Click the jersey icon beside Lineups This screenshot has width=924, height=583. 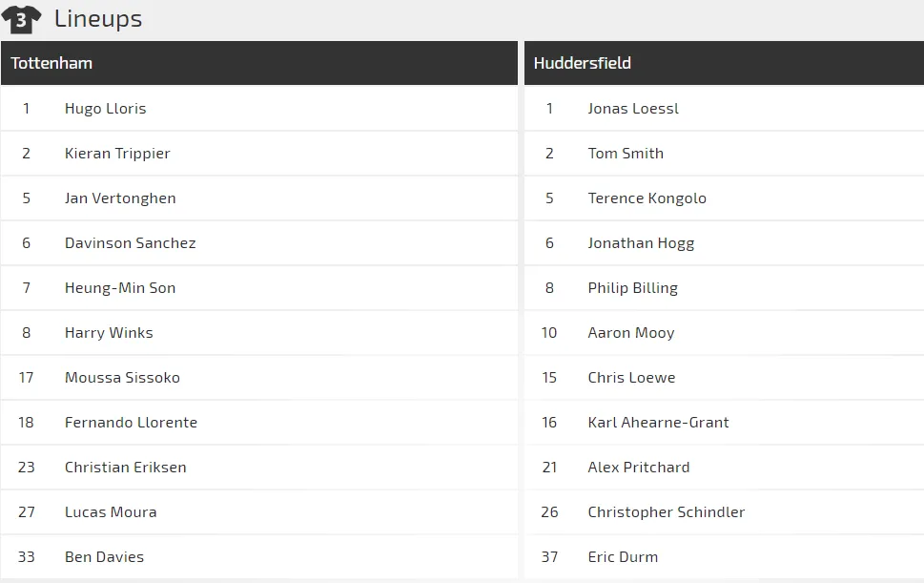coord(21,18)
